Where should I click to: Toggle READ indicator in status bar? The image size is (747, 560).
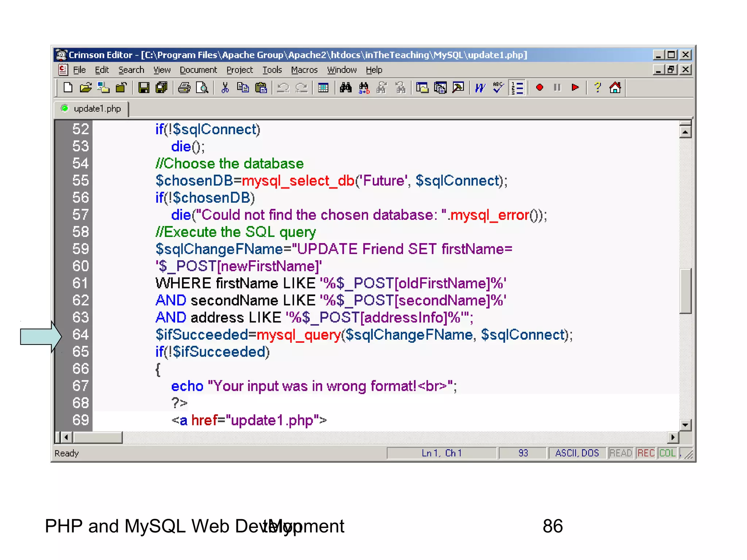tap(621, 453)
